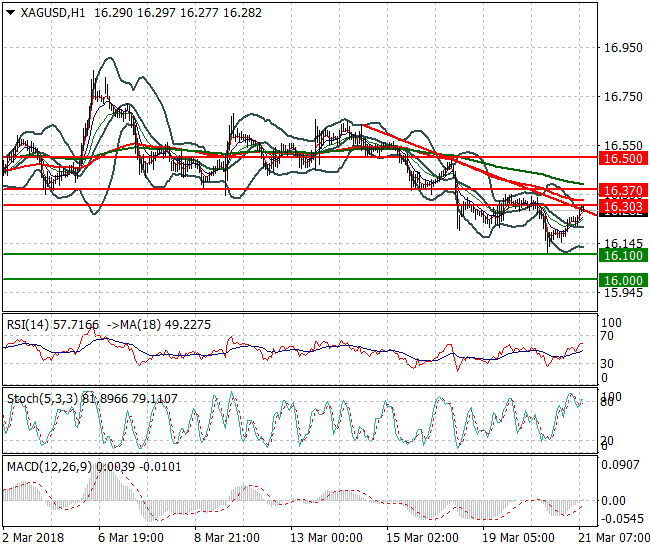Click the 15 Mar 02:00 time label

point(422,538)
